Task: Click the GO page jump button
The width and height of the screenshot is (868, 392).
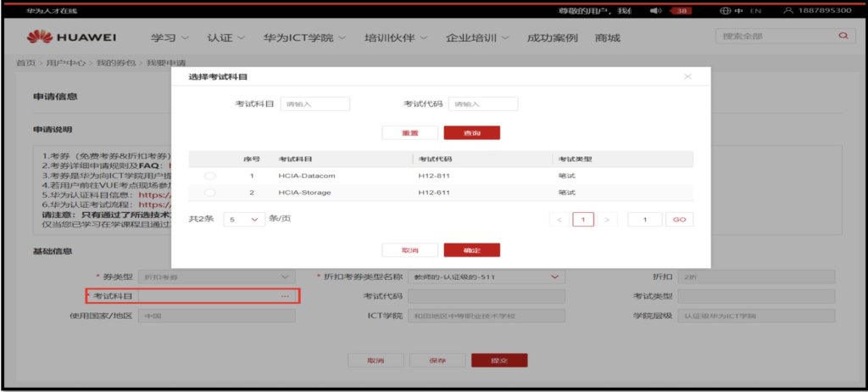Action: [x=679, y=220]
